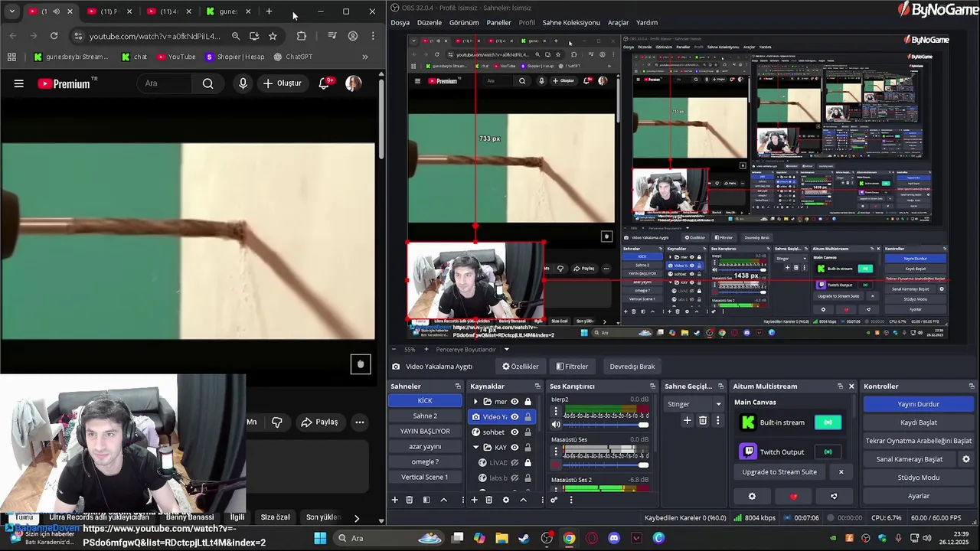Bookmark this page with star icon
The image size is (980, 551).
click(x=273, y=36)
